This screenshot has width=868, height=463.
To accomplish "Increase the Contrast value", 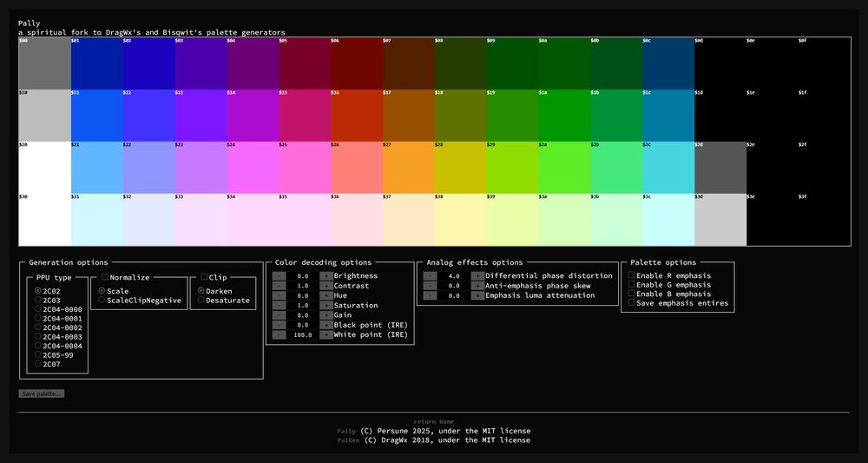I will click(326, 286).
